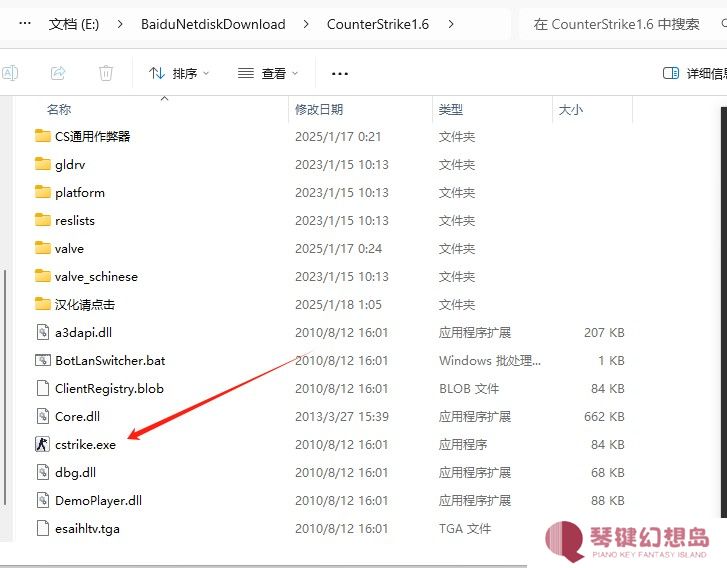The width and height of the screenshot is (727, 568).
Task: Click the left navigation pane scrollbar
Action: pyautogui.click(x=5, y=387)
